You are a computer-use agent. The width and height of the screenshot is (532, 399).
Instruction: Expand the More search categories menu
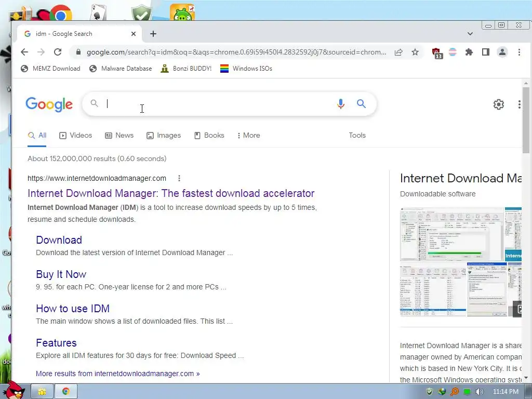(x=248, y=136)
